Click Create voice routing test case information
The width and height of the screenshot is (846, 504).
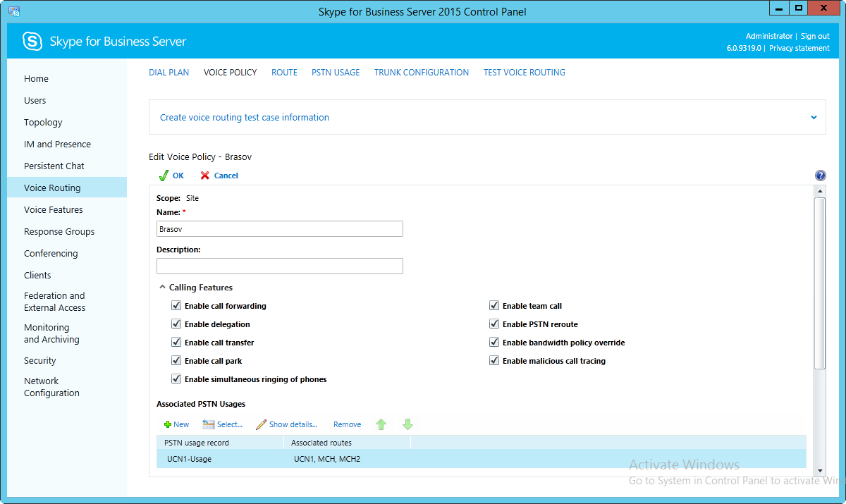(245, 118)
